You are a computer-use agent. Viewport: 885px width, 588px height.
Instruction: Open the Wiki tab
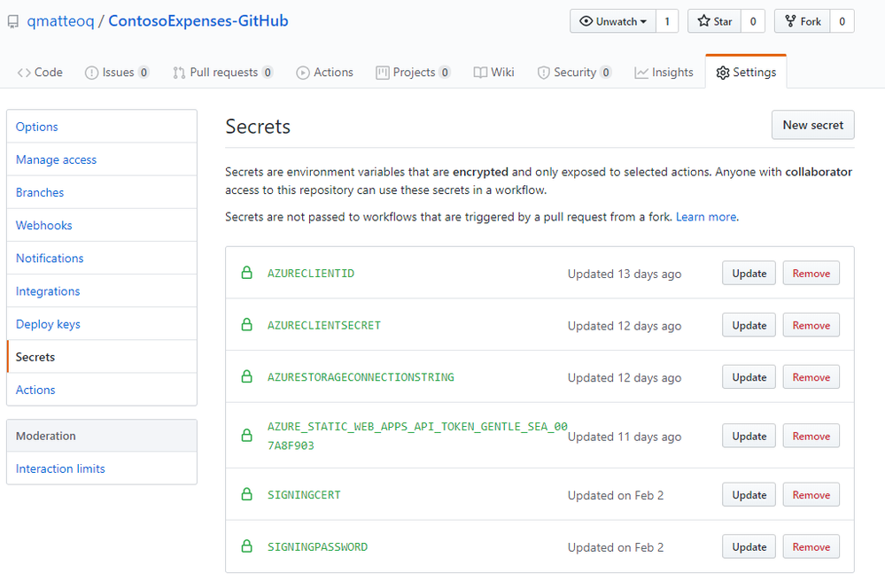click(493, 73)
